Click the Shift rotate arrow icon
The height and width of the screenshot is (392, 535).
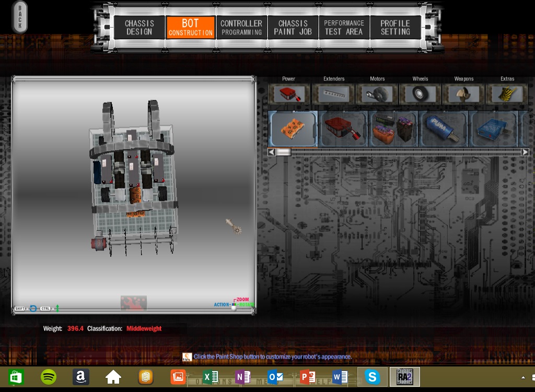point(33,308)
